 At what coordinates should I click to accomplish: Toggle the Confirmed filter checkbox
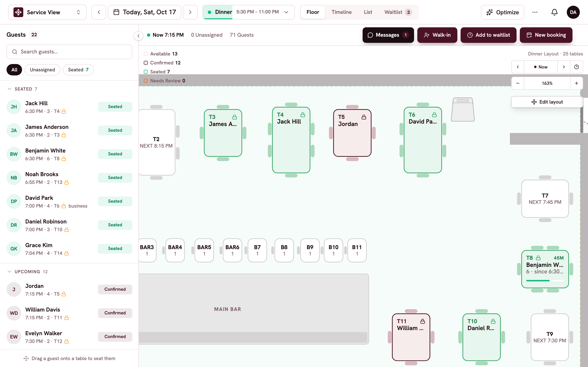click(x=146, y=63)
